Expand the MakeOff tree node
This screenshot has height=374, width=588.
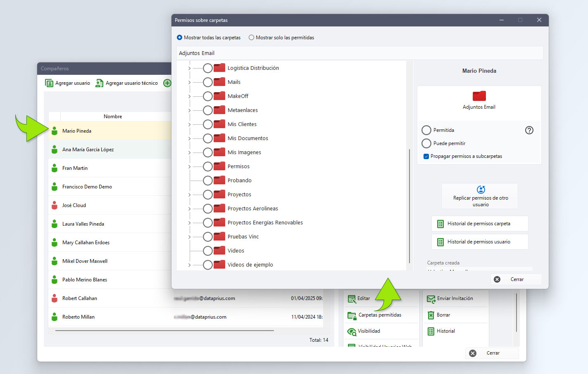(x=189, y=96)
